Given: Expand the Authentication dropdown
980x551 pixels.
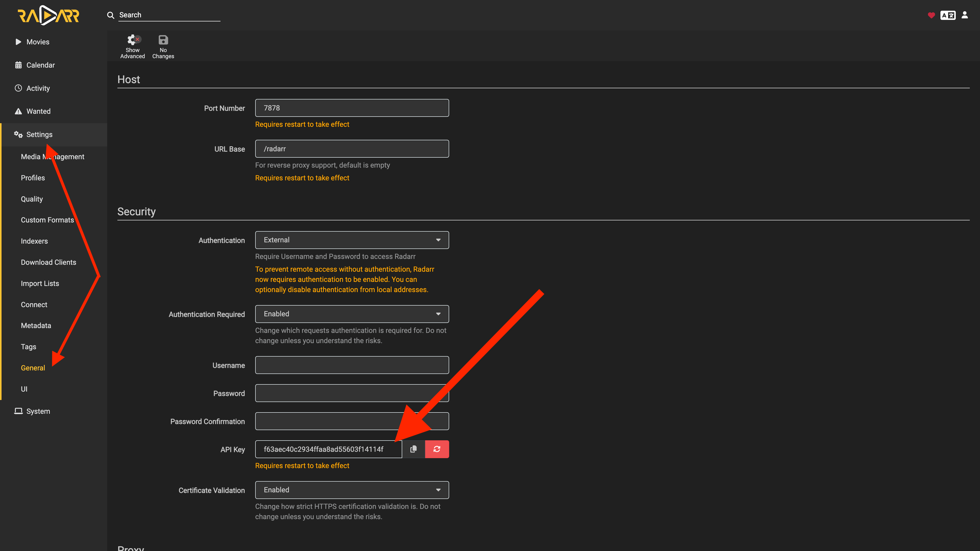Looking at the screenshot, I should (352, 240).
